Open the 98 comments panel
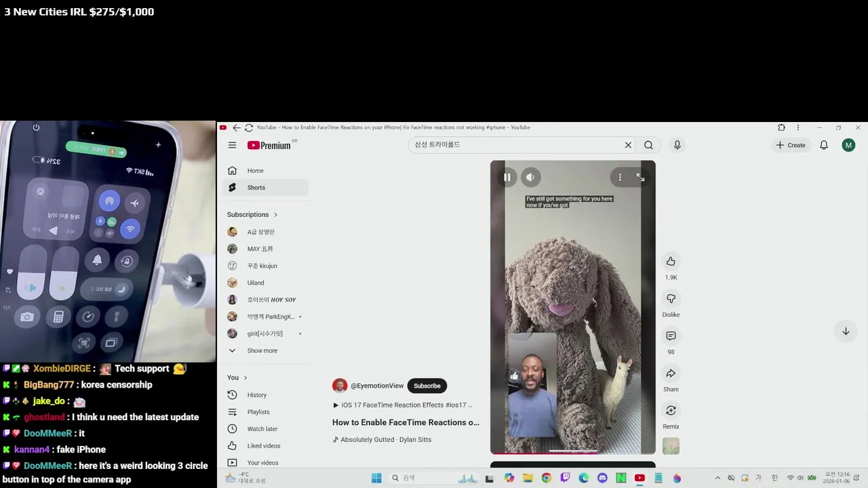 click(x=671, y=336)
